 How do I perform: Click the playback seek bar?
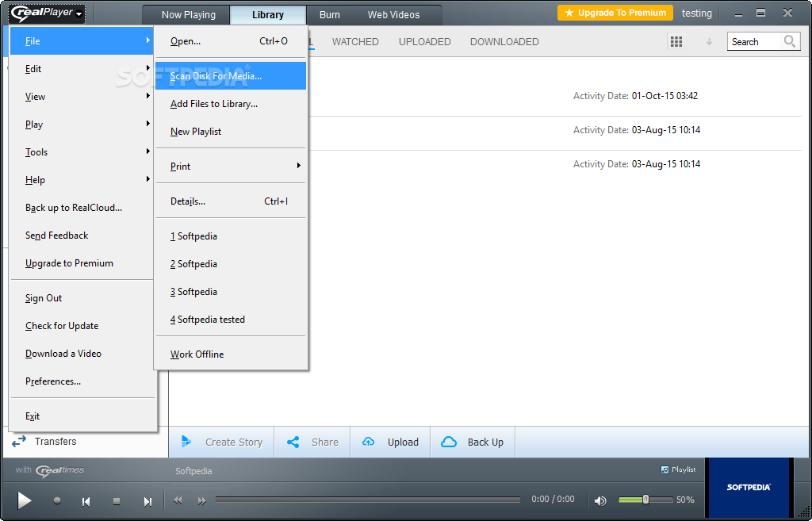pyautogui.click(x=368, y=500)
